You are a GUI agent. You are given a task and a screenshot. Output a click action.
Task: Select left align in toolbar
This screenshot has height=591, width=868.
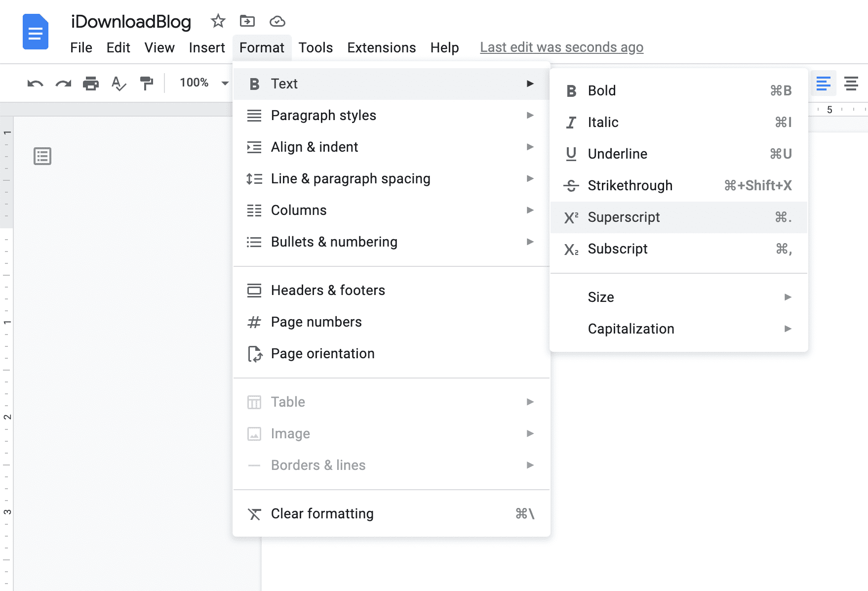(x=824, y=83)
